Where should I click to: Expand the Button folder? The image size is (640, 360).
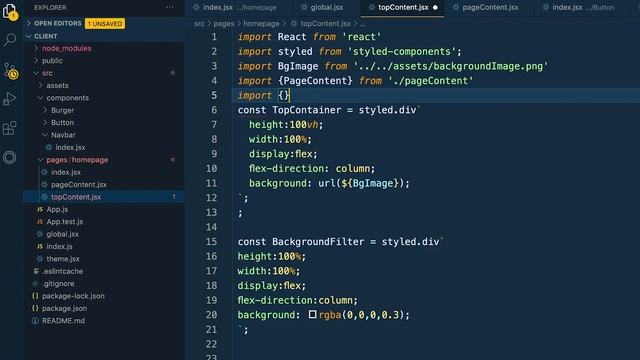tap(45, 122)
